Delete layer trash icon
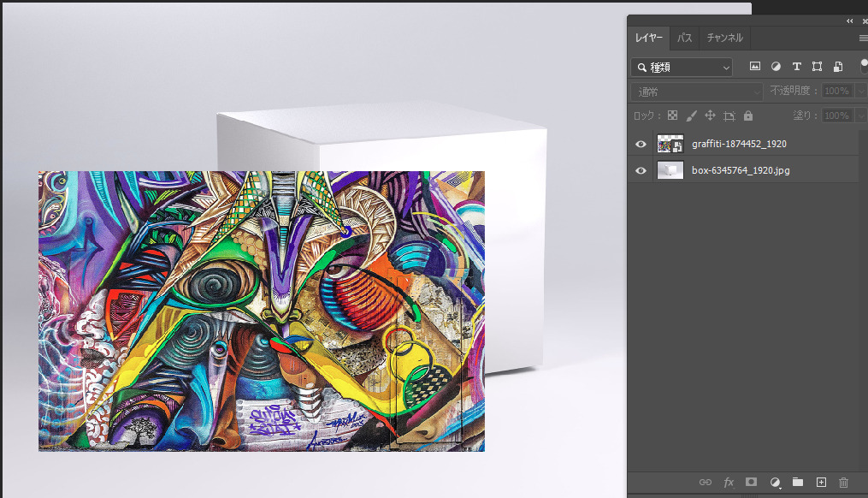This screenshot has width=868, height=498. click(844, 482)
